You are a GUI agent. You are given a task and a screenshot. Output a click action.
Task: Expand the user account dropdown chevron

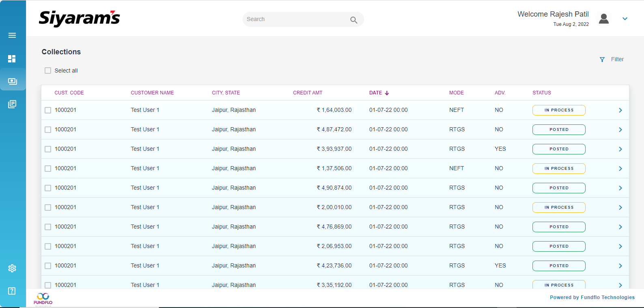point(625,19)
